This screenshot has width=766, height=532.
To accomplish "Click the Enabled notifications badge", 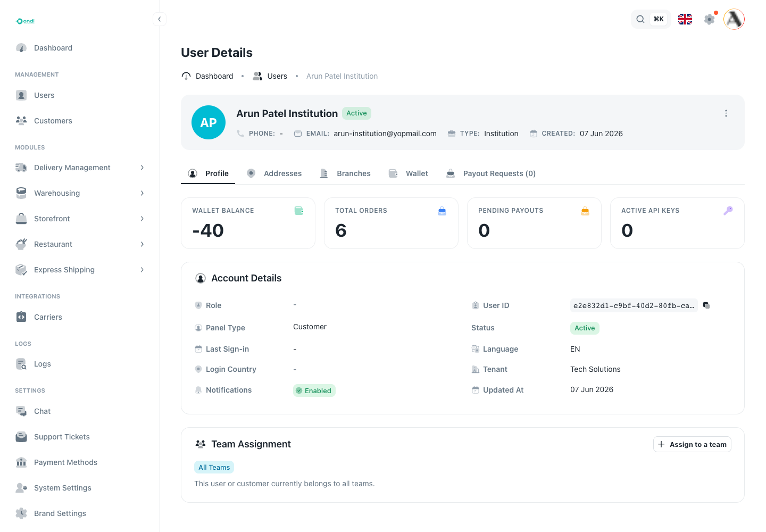I will pyautogui.click(x=314, y=390).
